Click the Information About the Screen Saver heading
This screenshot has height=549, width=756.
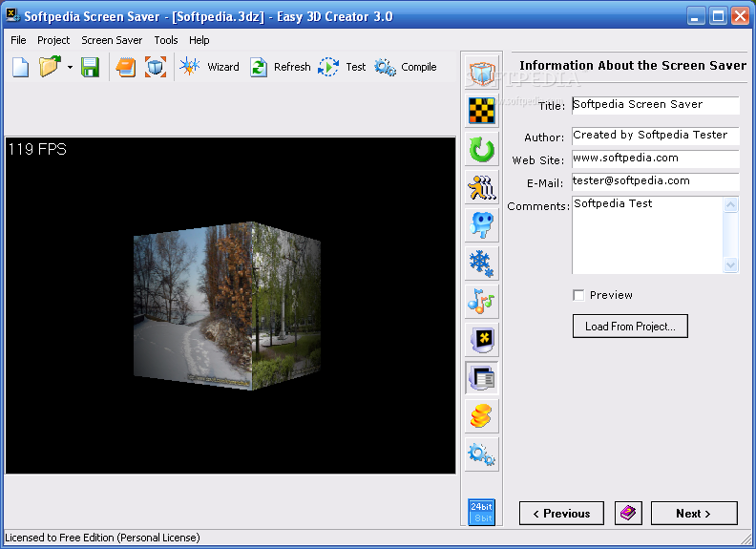click(x=633, y=65)
